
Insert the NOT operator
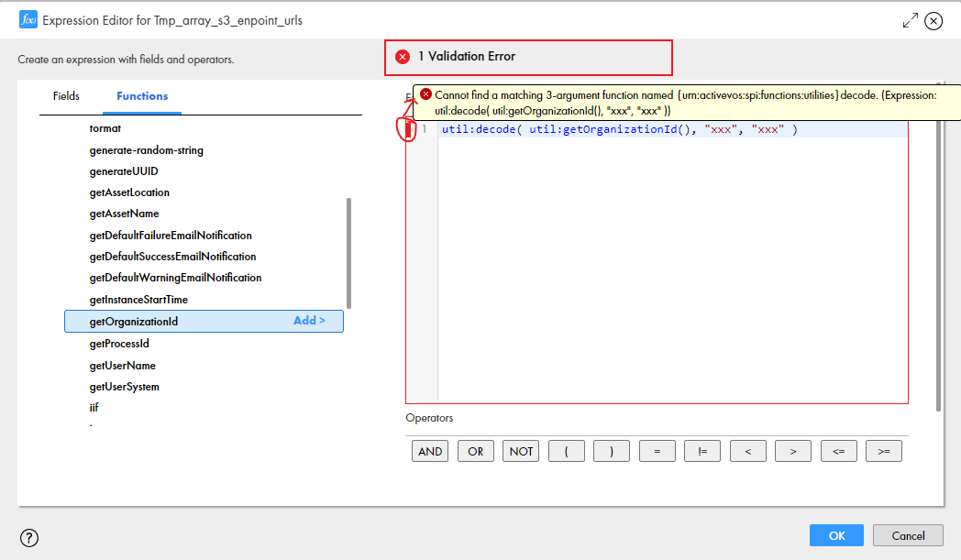point(521,452)
